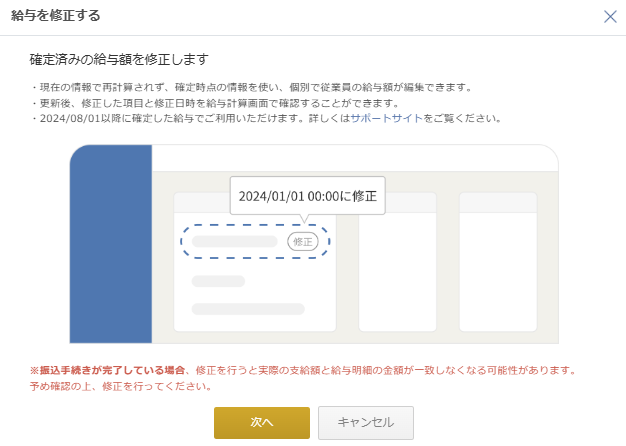The width and height of the screenshot is (626, 446).
Task: Click the 2024/01/01 00:00に修正 tooltip
Action: pyautogui.click(x=307, y=196)
